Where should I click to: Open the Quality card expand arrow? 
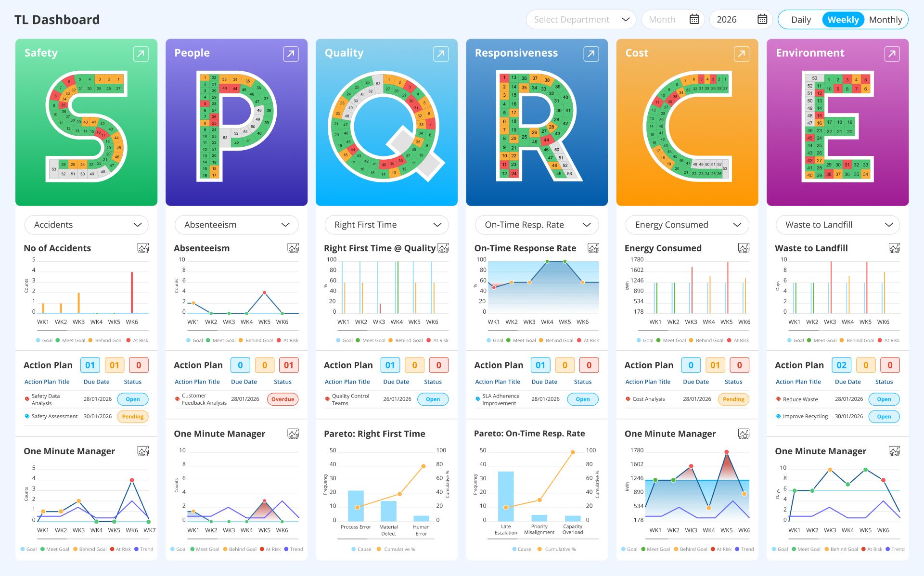click(440, 54)
